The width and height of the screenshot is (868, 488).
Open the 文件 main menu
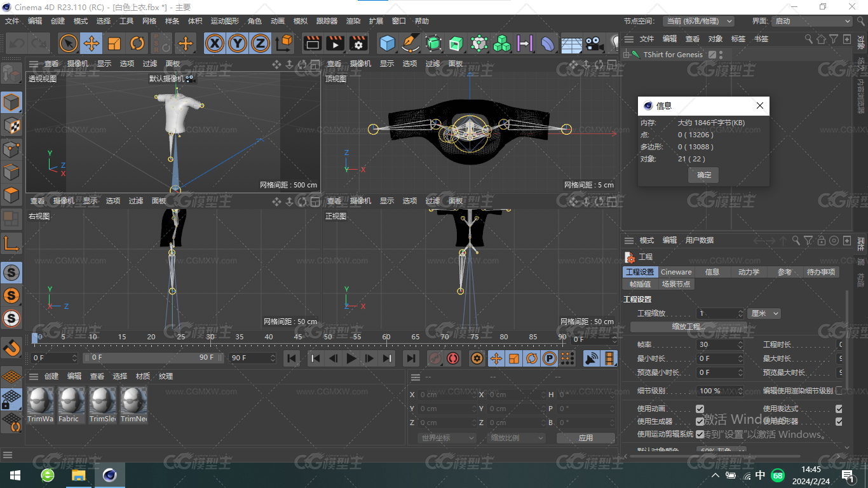coord(12,21)
